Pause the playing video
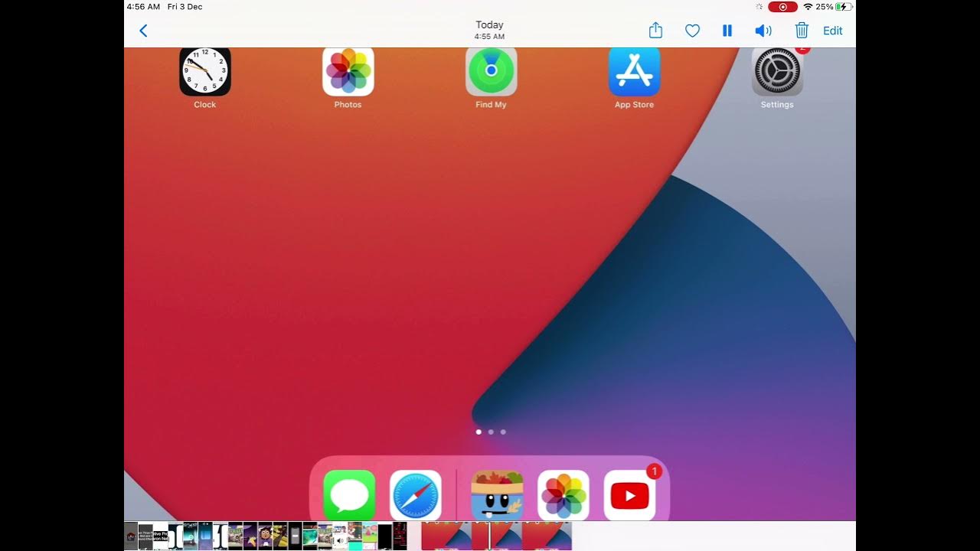The image size is (980, 551). (727, 31)
